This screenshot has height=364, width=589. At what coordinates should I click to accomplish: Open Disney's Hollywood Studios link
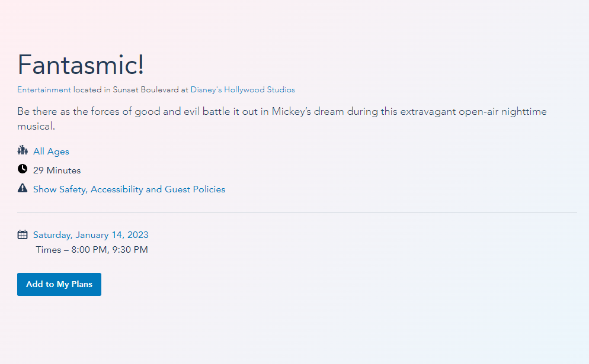pyautogui.click(x=243, y=90)
